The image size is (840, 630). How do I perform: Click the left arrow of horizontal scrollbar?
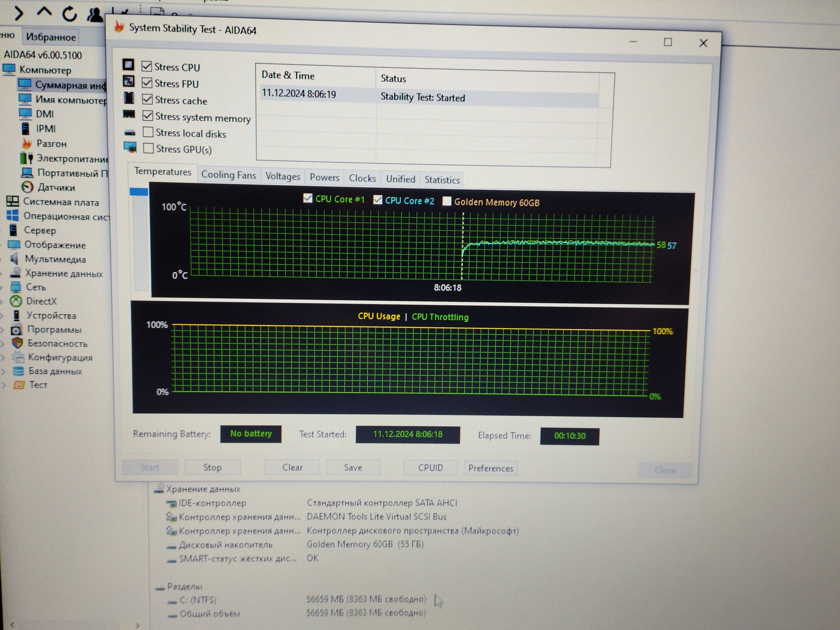(x=12, y=625)
